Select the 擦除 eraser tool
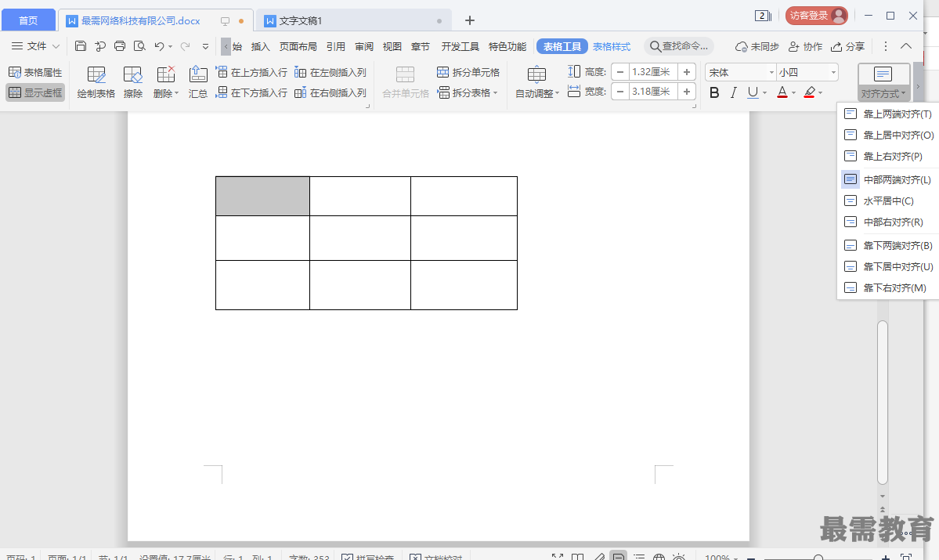Viewport: 939px width, 560px height. point(132,82)
